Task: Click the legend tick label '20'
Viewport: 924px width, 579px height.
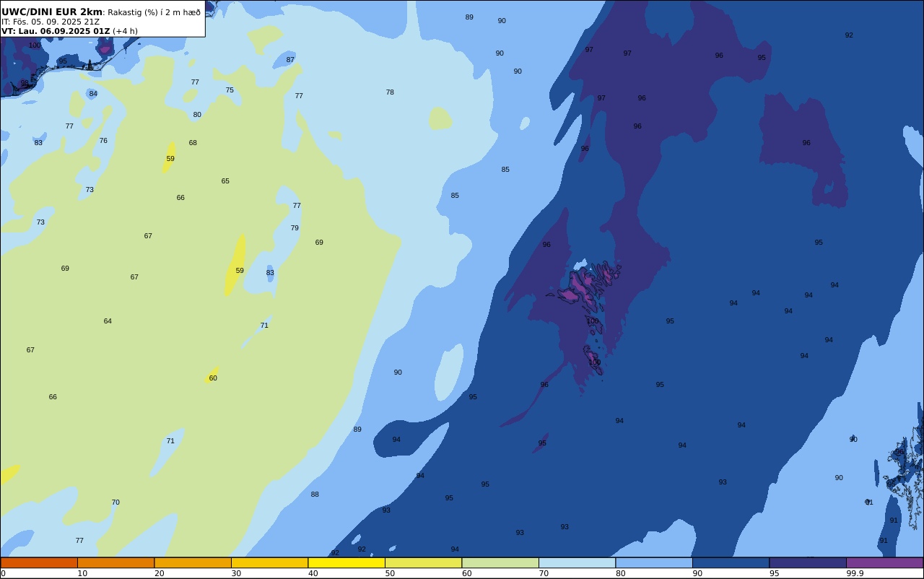Action: pyautogui.click(x=159, y=573)
